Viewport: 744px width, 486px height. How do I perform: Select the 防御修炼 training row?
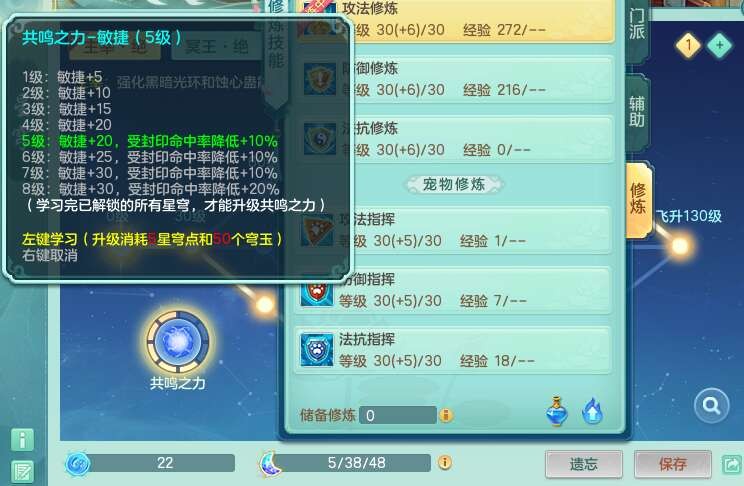click(x=455, y=79)
